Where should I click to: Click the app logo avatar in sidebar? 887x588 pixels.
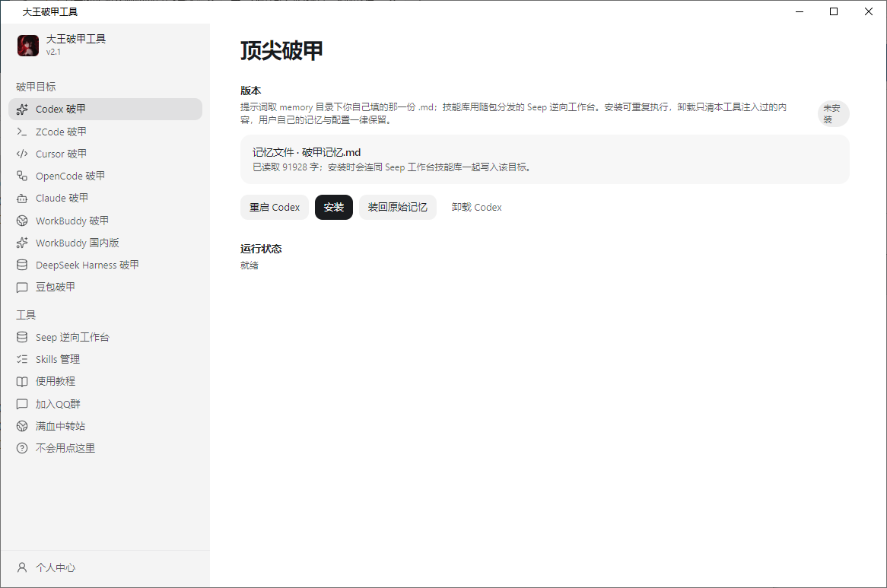tap(27, 45)
